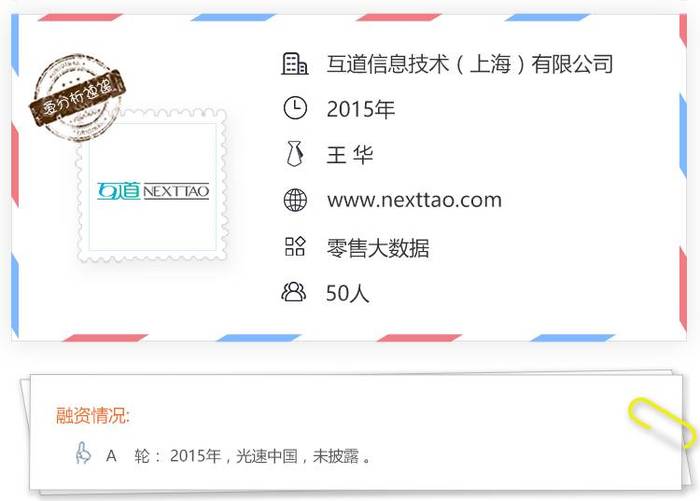Click the 光速中国 investor text

[x=267, y=456]
